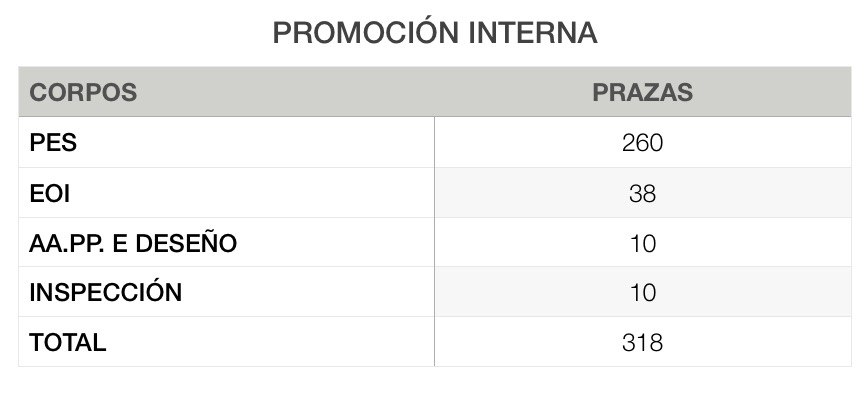The width and height of the screenshot is (868, 402).
Task: Click the word INTERNA in the title
Action: [534, 33]
